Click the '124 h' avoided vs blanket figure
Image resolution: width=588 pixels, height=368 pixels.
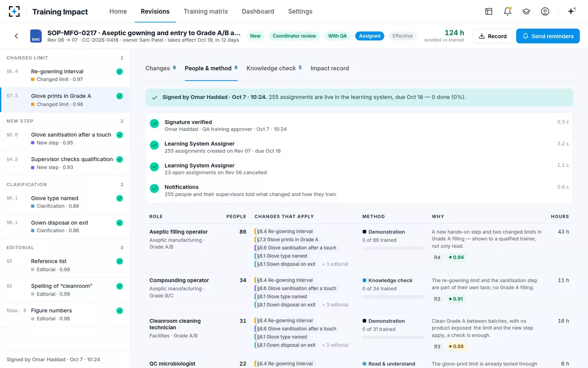click(454, 33)
